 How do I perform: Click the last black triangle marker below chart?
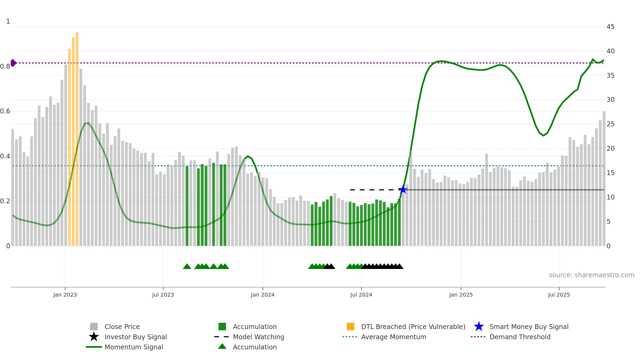(399, 266)
